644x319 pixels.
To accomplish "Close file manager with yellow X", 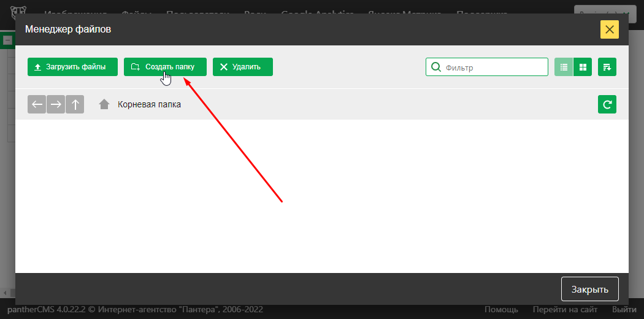I will point(609,29).
